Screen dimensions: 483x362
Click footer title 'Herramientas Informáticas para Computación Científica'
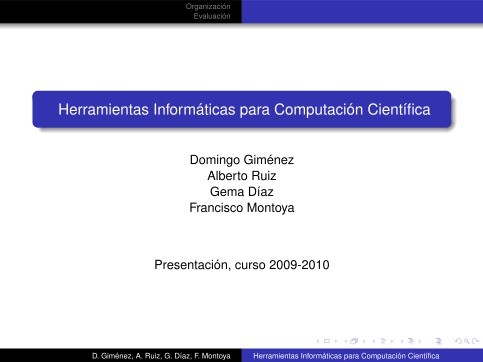pos(346,356)
